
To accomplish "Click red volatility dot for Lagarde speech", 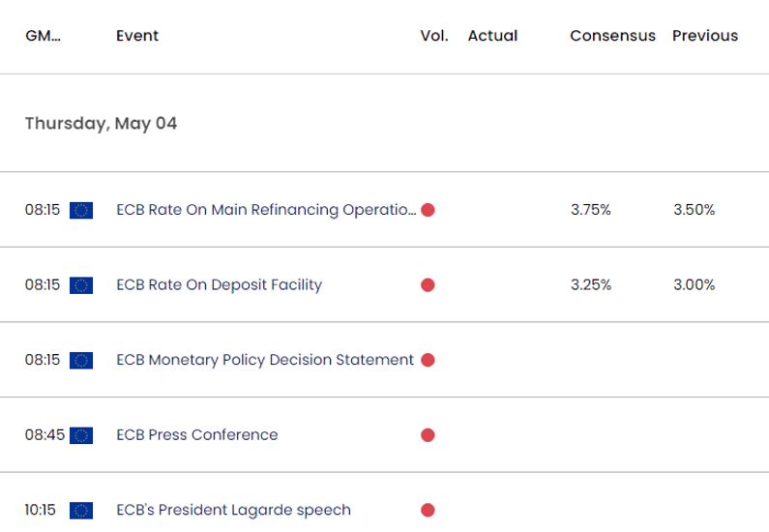I will (428, 510).
